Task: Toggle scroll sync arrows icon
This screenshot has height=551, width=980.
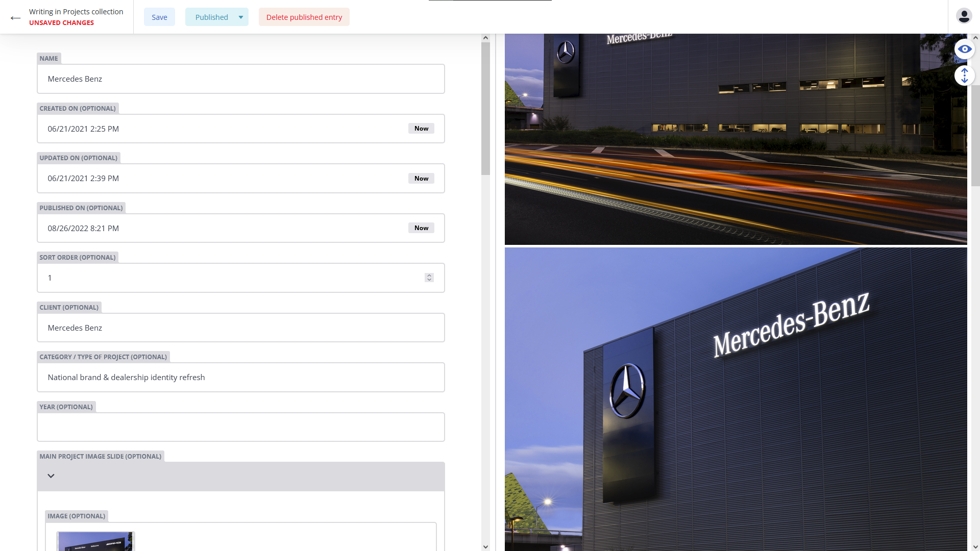Action: pos(964,76)
